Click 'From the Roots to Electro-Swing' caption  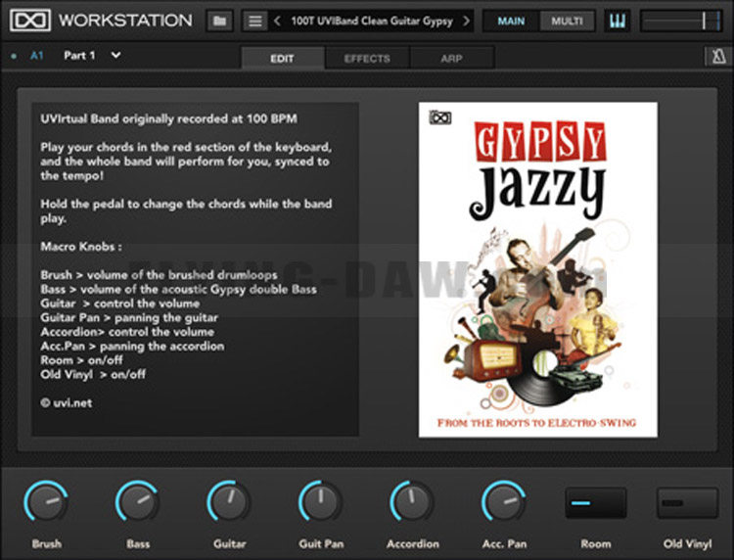coord(536,423)
